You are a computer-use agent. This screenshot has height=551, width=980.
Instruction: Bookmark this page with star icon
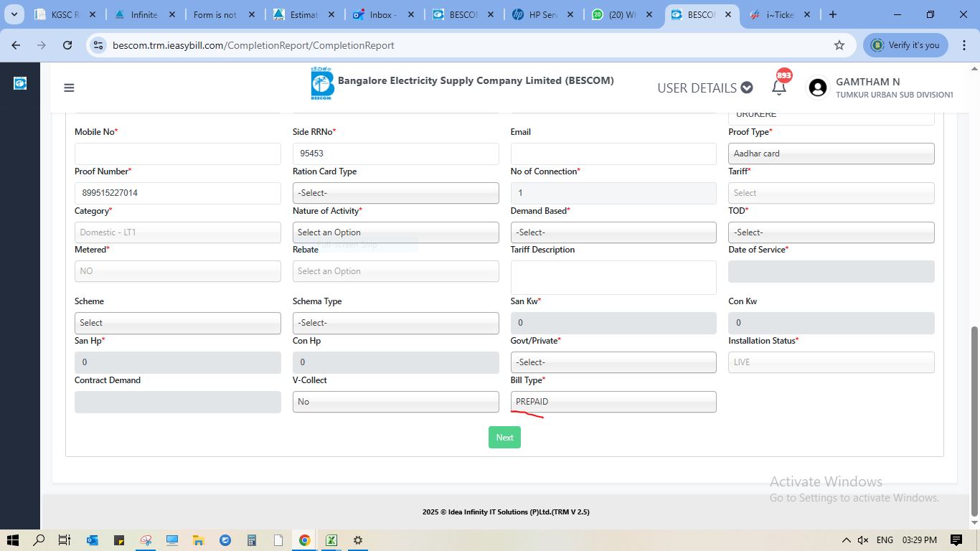pyautogui.click(x=839, y=45)
